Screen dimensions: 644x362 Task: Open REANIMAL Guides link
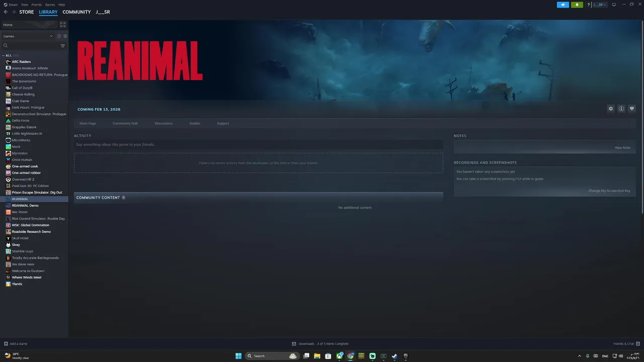click(195, 123)
